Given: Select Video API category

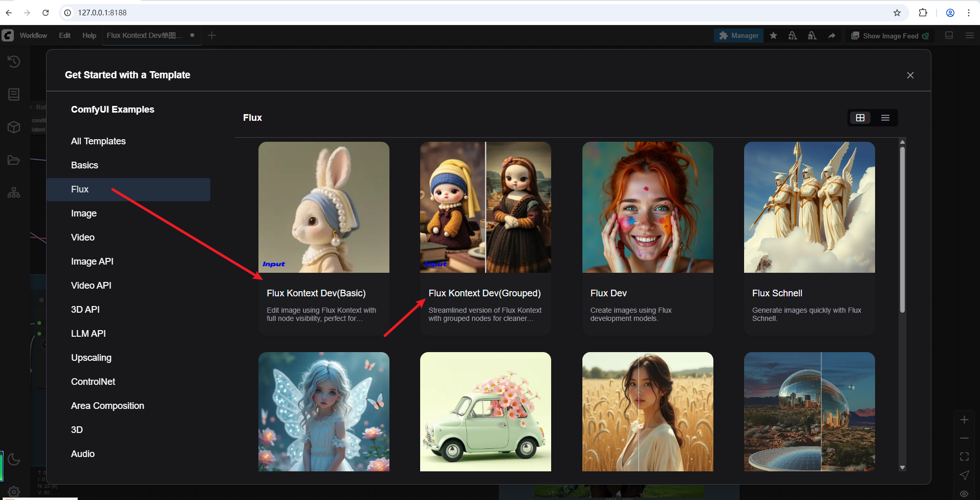Looking at the screenshot, I should tap(128, 286).
